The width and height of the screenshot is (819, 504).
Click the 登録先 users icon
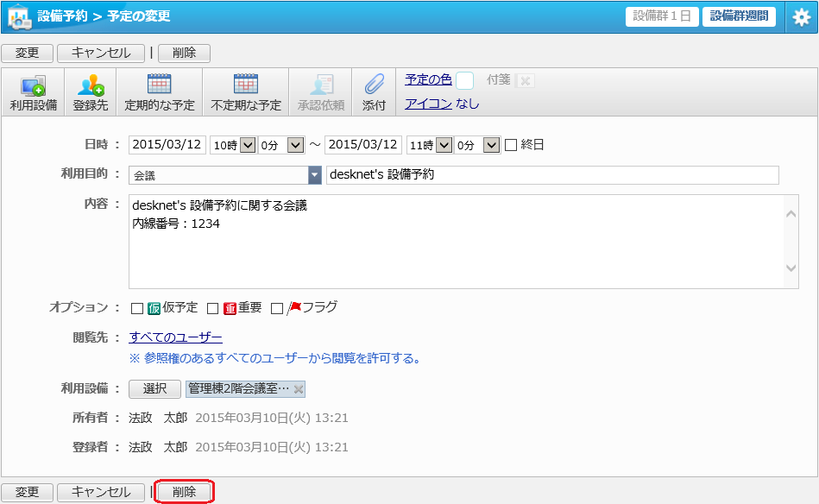click(x=91, y=86)
